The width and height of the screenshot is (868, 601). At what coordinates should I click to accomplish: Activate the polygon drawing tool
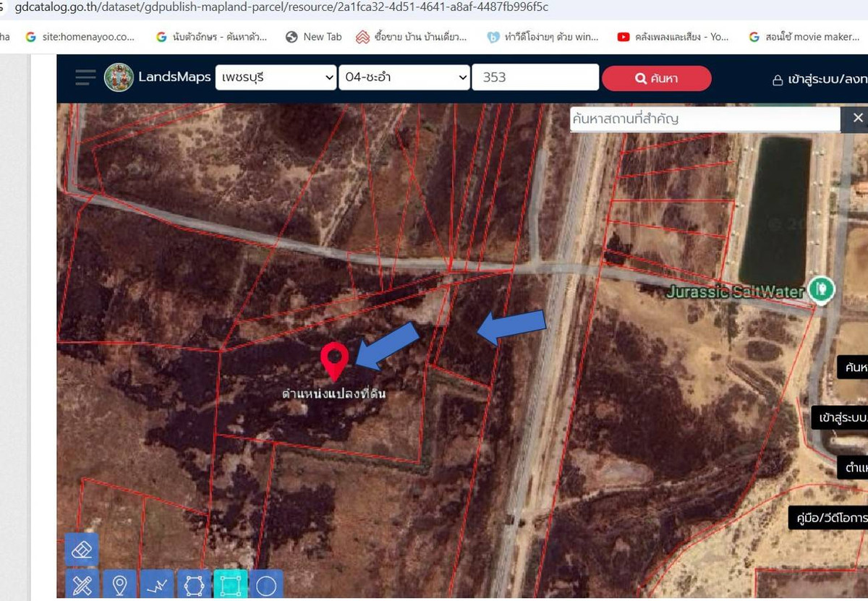(x=193, y=584)
